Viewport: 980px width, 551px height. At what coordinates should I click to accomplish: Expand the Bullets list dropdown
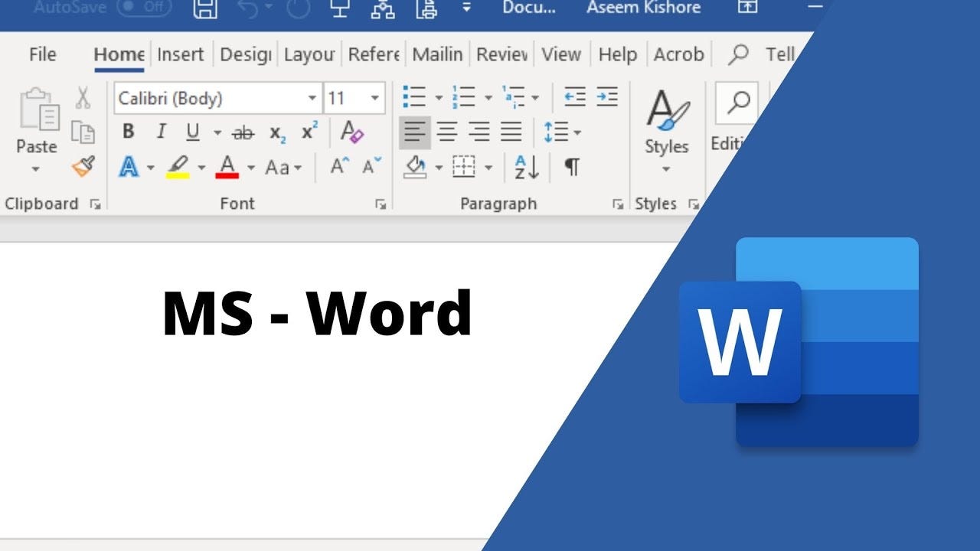click(x=438, y=98)
